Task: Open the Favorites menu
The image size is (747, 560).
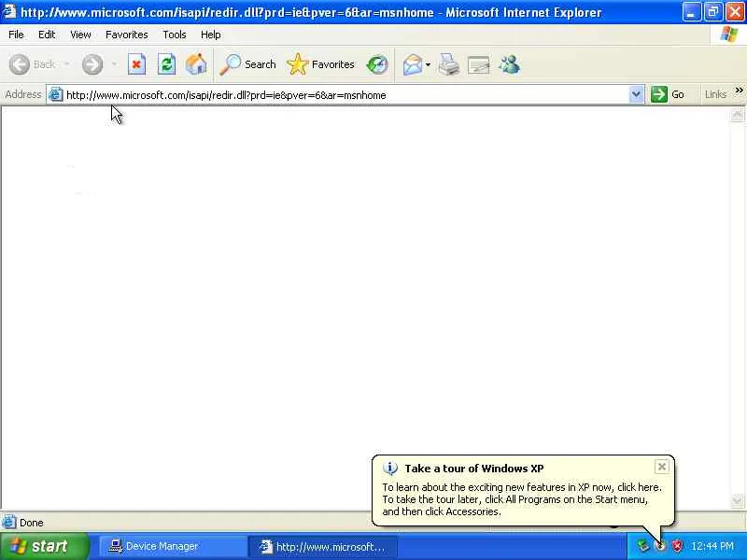Action: [x=126, y=35]
